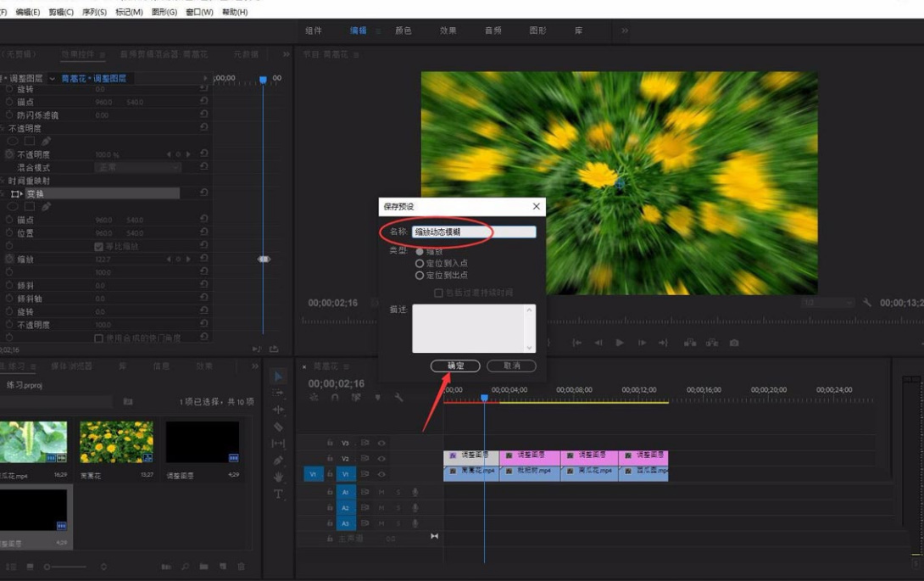Screen dimensions: 924x581
Task: Expand the workspace overflow chevron
Action: tap(625, 31)
